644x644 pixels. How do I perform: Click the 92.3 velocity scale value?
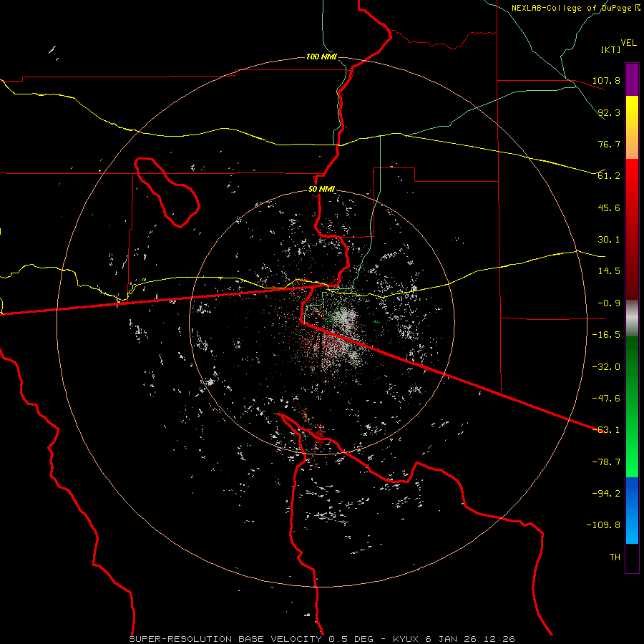pos(609,112)
